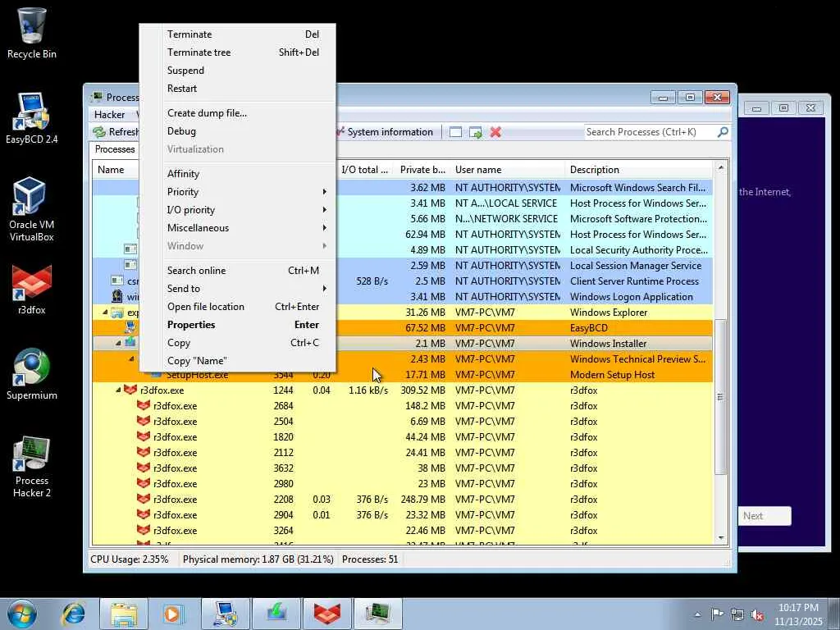840x630 pixels.
Task: Select Suspend in the context menu
Action: tap(237, 71)
